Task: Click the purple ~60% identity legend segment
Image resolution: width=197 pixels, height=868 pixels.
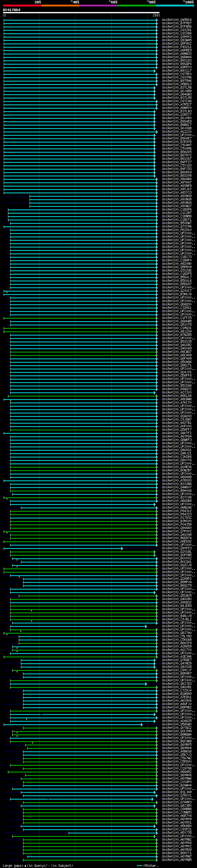Action: [98, 6]
